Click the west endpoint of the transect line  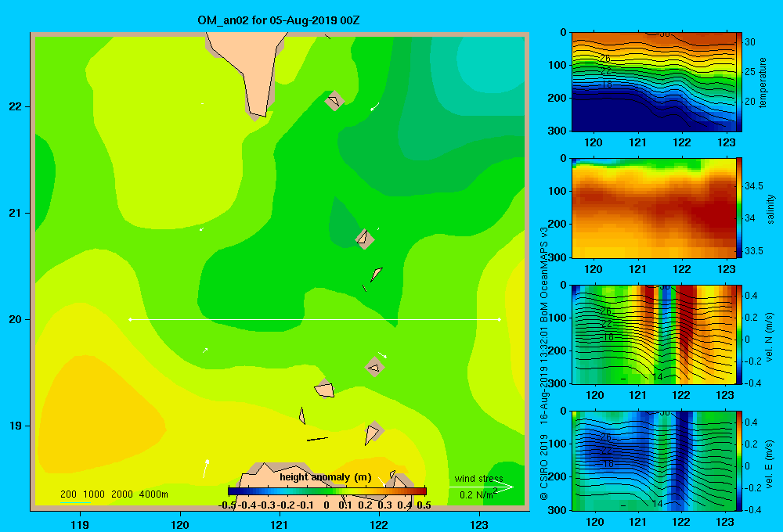[x=130, y=319]
